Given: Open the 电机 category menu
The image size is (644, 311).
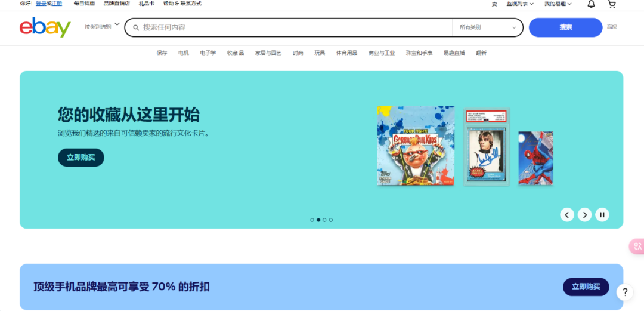Looking at the screenshot, I should (x=184, y=53).
